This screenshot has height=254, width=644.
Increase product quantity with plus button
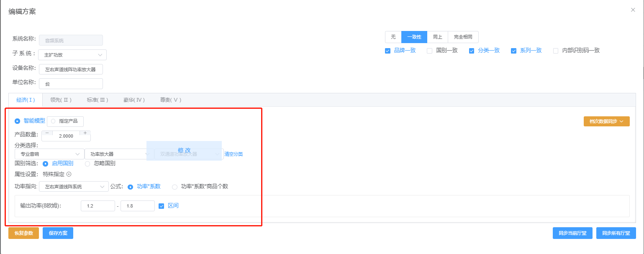85,133
